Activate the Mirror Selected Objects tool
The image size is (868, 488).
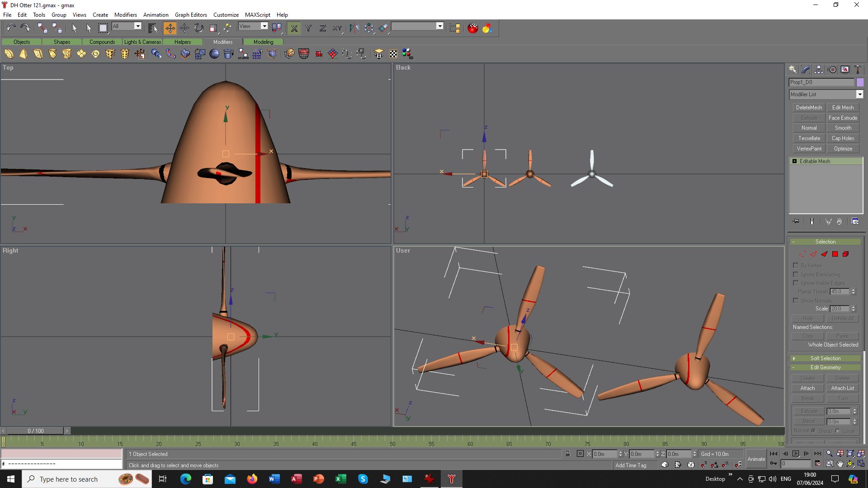pyautogui.click(x=354, y=28)
